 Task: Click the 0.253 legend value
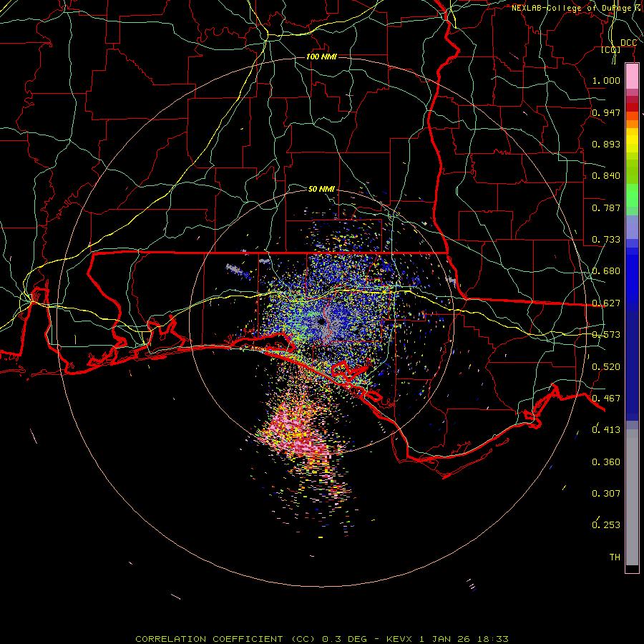click(606, 525)
